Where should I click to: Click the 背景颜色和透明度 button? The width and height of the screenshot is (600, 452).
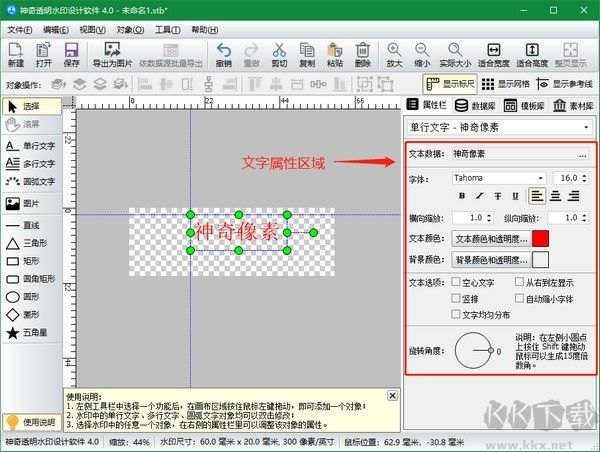click(491, 260)
